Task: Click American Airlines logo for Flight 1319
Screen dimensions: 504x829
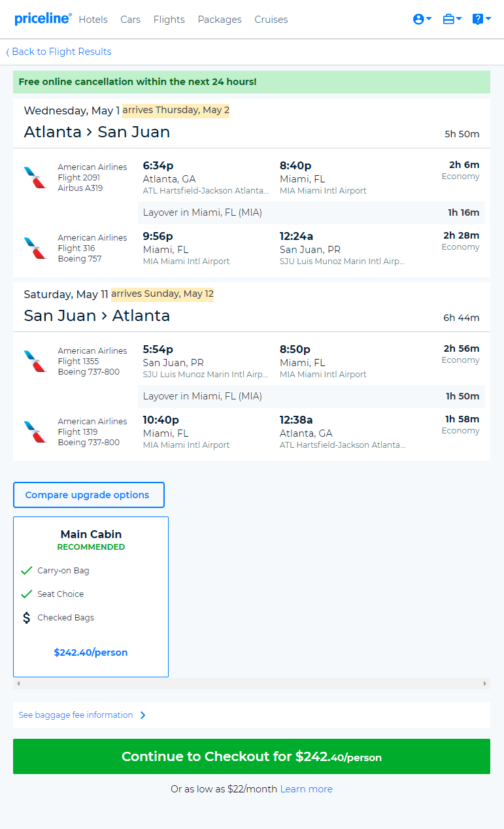Action: point(35,431)
